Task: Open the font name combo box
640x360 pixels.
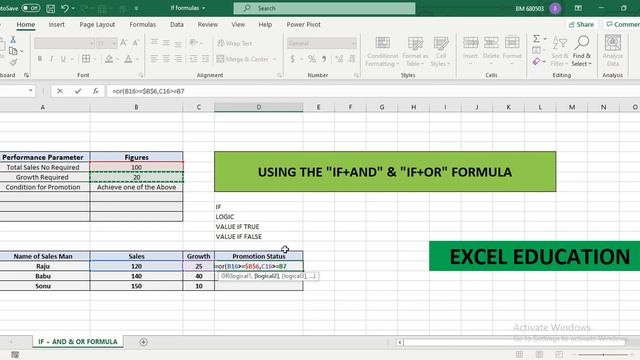Action: 64,43
